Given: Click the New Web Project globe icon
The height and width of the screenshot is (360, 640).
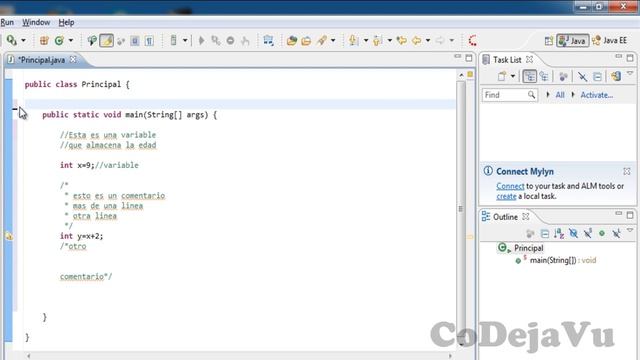Looking at the screenshot, I should coord(291,40).
